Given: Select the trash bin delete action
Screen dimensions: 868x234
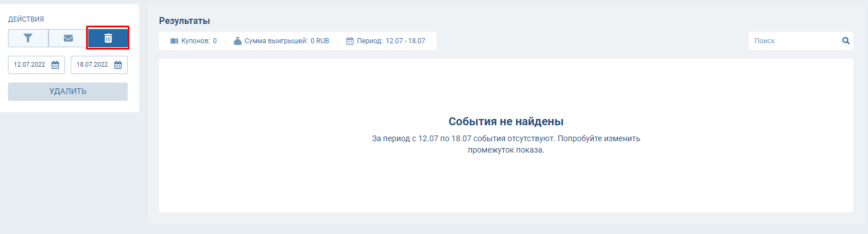Looking at the screenshot, I should (108, 38).
